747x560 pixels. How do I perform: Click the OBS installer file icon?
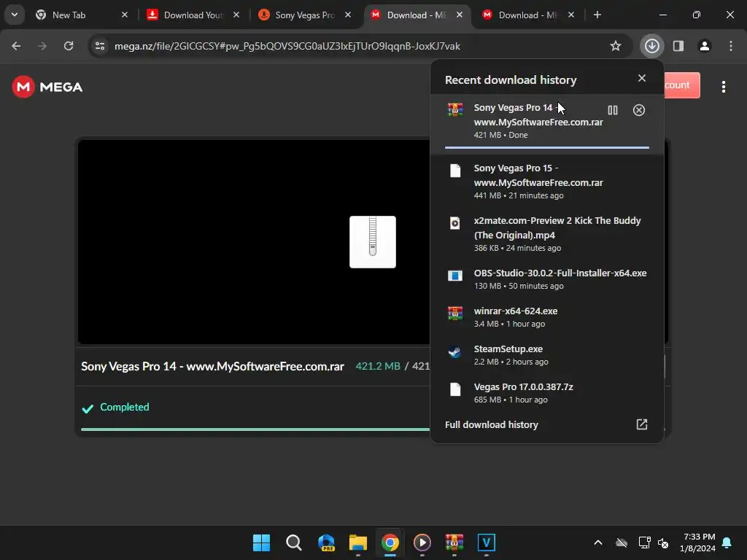[455, 276]
